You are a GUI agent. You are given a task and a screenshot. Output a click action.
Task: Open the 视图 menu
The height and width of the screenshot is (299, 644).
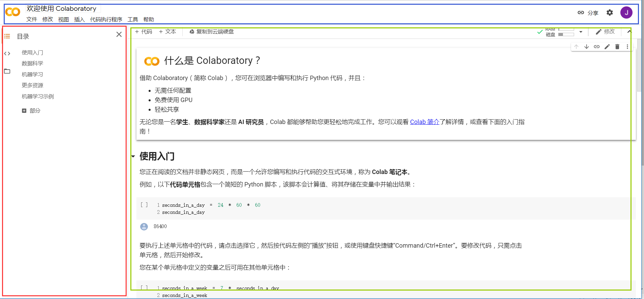pyautogui.click(x=63, y=19)
